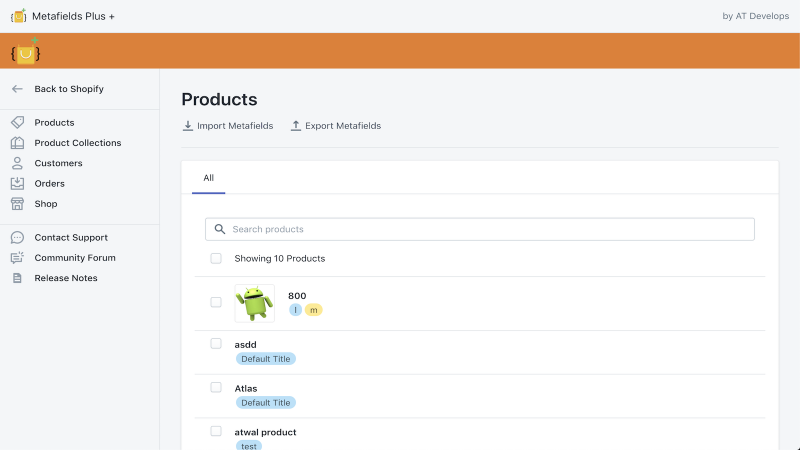Image resolution: width=800 pixels, height=450 pixels.
Task: Select the asdd product checkbox
Action: click(216, 343)
